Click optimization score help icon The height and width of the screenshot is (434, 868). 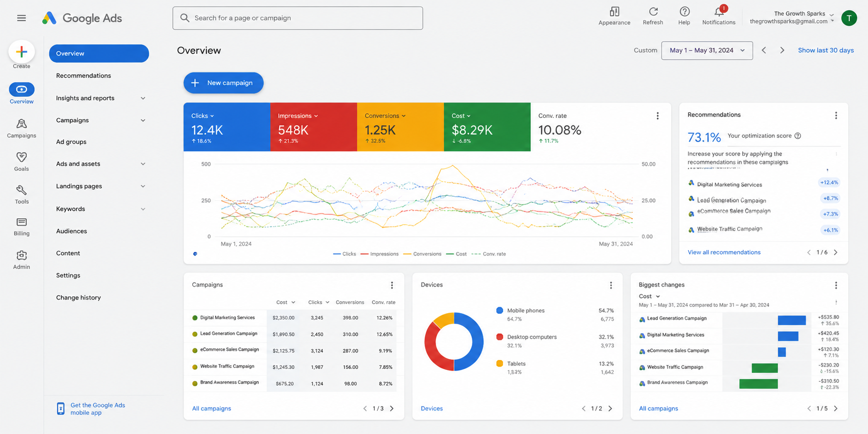[x=798, y=136]
